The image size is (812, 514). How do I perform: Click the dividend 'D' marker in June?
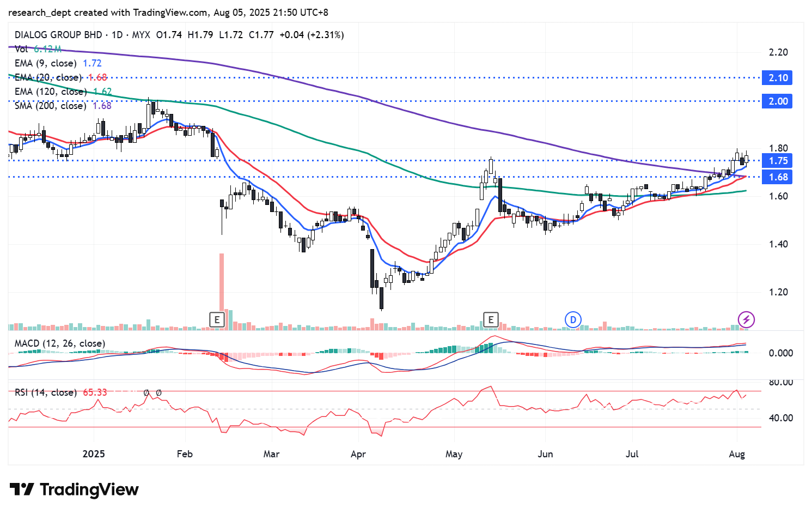point(572,319)
